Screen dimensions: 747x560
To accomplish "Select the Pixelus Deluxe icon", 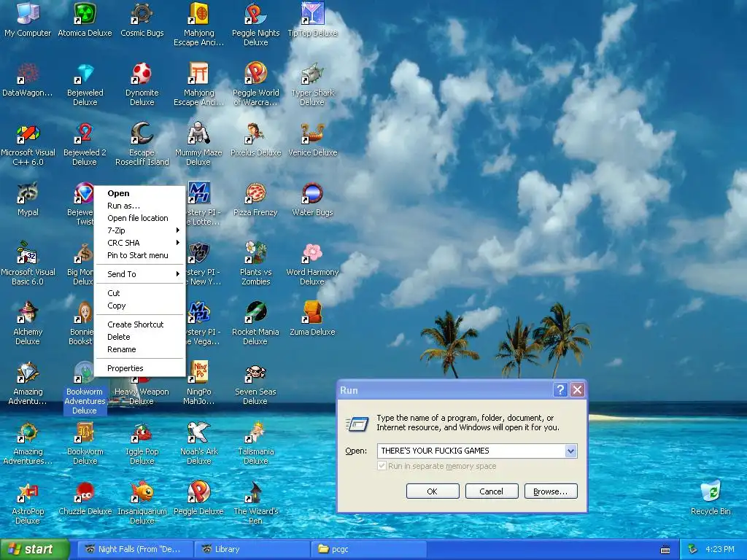I will tap(256, 133).
